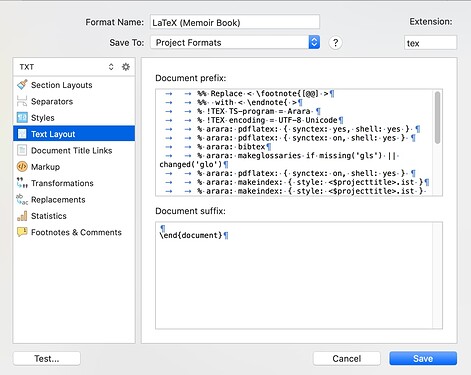Click the '%% with < \endnote{ >' line
471x375 pixels.
click(x=249, y=102)
